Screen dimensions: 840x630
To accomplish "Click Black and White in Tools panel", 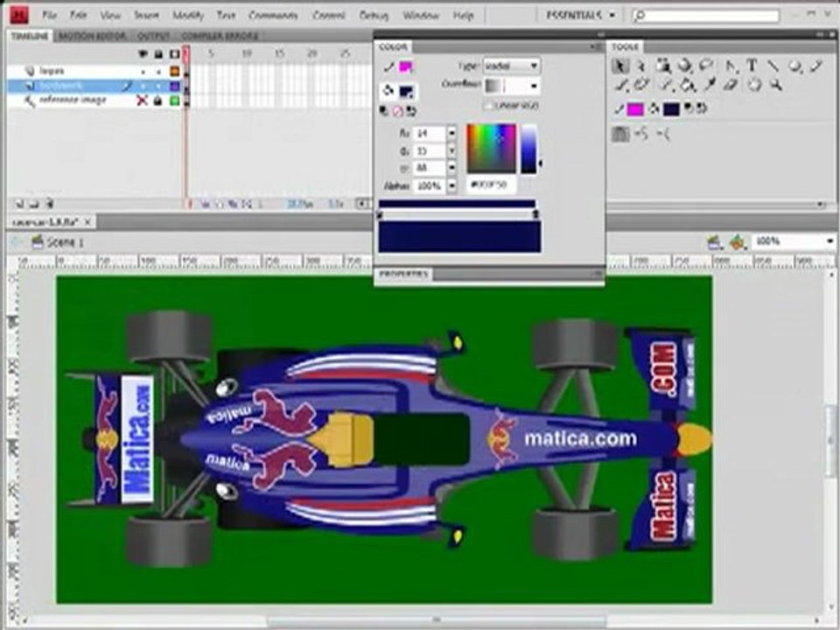I will click(689, 108).
